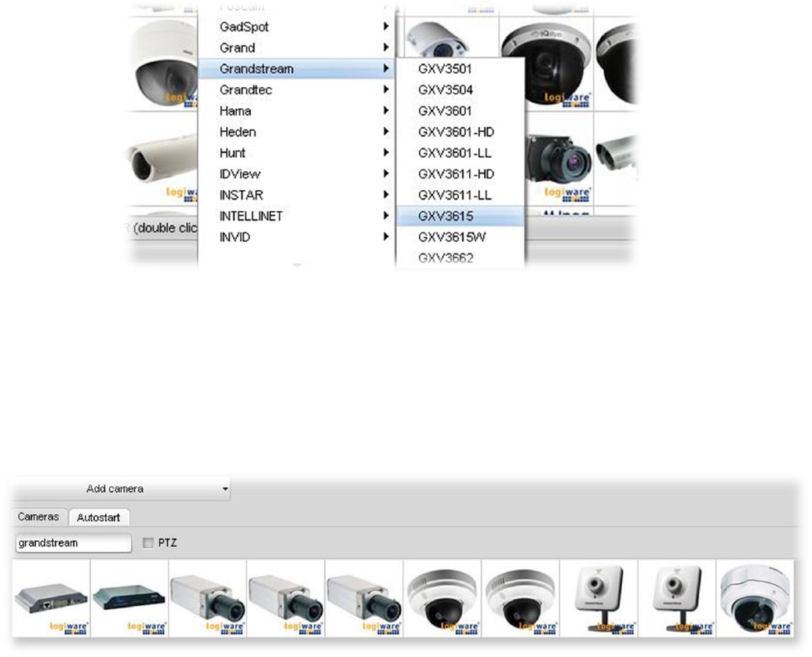Select the dark blue video server thumbnail
The image size is (812, 657).
[x=129, y=597]
